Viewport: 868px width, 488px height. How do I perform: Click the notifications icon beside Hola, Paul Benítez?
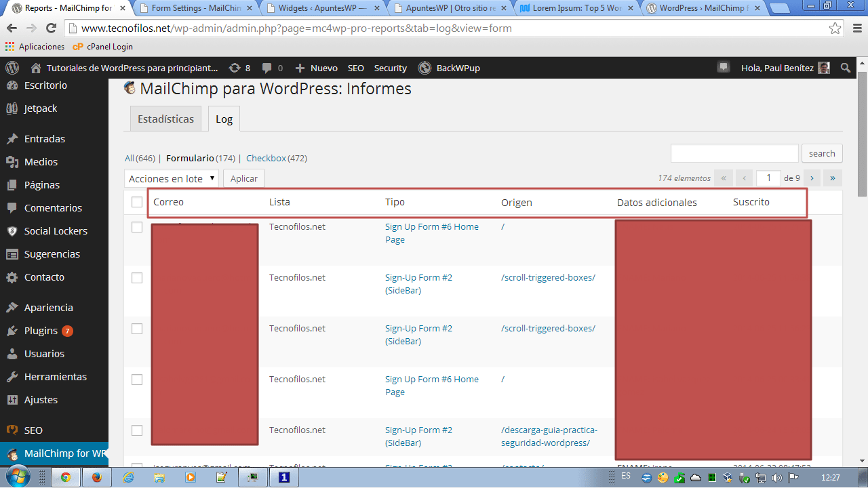click(x=724, y=67)
